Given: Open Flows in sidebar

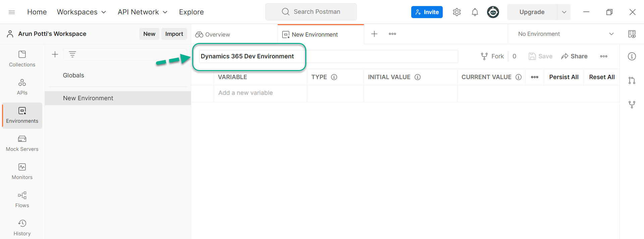Looking at the screenshot, I should pyautogui.click(x=22, y=200).
